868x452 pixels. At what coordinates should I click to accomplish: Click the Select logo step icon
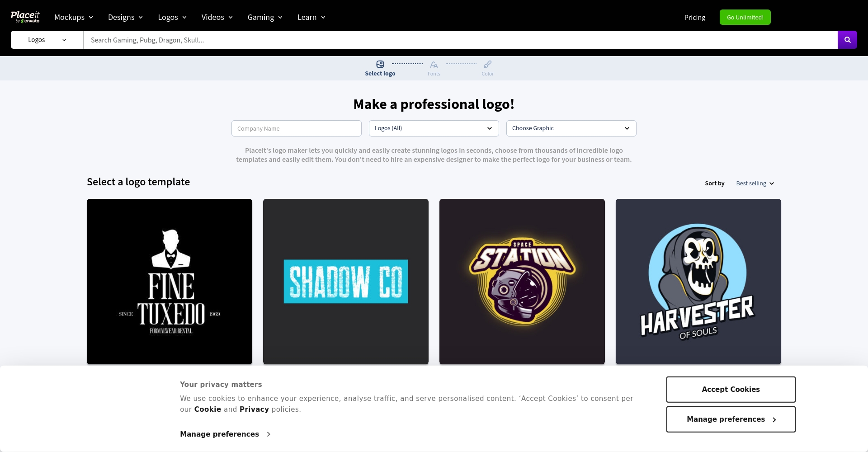(x=380, y=65)
